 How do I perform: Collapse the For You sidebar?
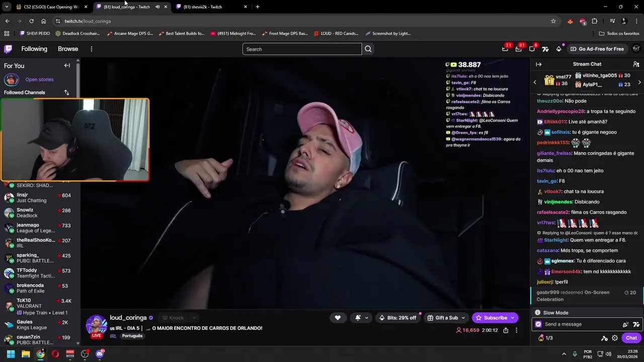click(x=67, y=65)
